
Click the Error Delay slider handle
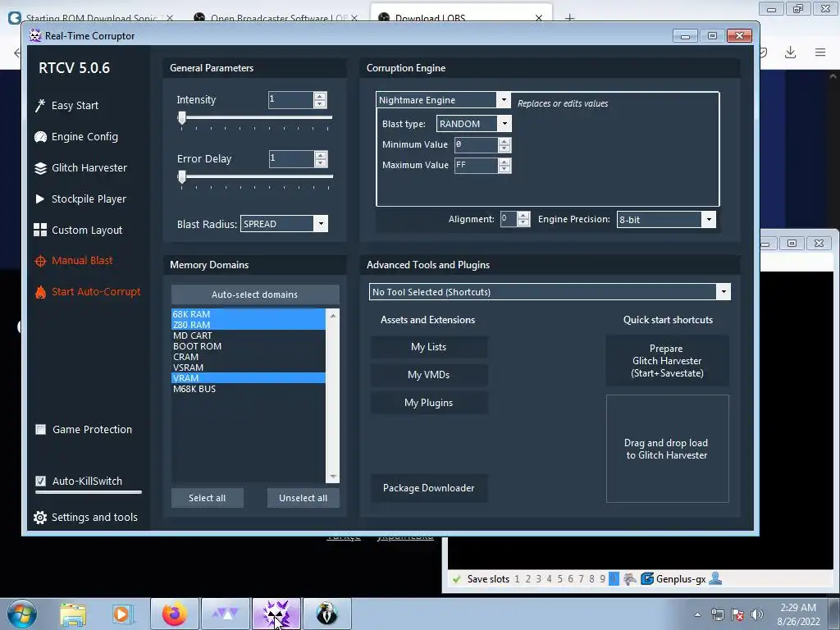click(182, 177)
